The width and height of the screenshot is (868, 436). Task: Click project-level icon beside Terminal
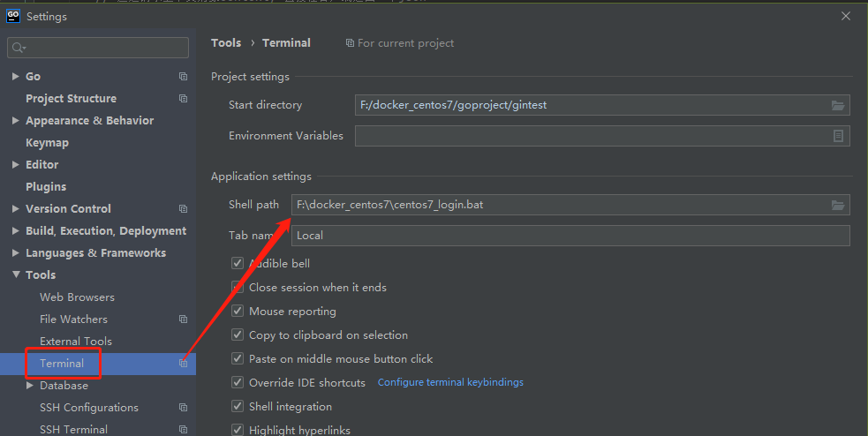click(184, 364)
